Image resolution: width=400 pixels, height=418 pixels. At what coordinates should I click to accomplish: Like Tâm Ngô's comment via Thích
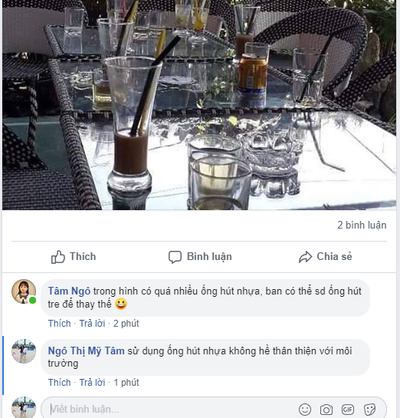pos(59,323)
